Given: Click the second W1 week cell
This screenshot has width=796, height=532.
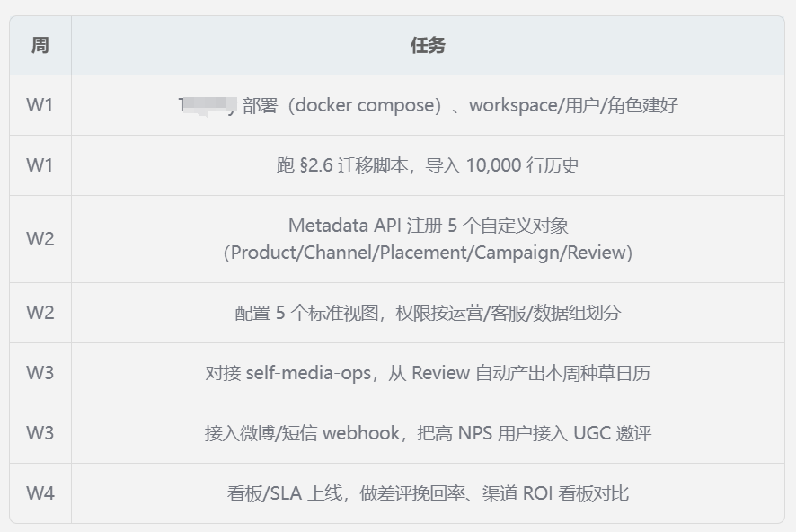Looking at the screenshot, I should (x=40, y=165).
